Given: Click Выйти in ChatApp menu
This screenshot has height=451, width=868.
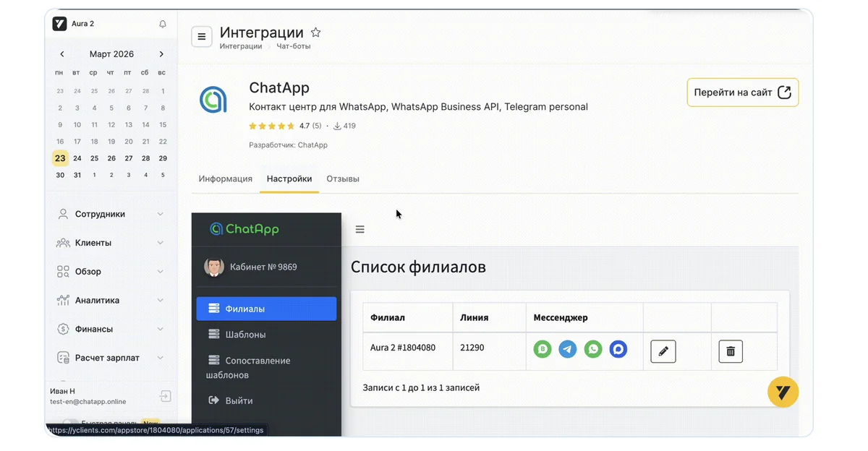Looking at the screenshot, I should pos(266,400).
